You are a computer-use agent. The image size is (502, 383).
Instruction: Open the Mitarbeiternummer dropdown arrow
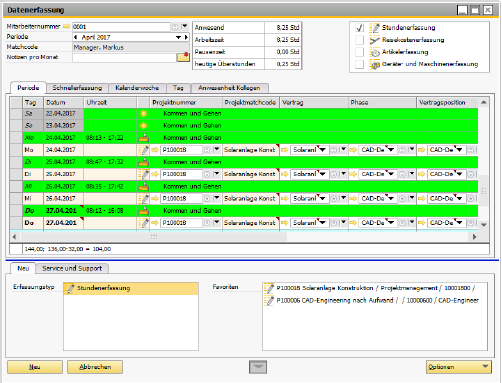(x=184, y=26)
